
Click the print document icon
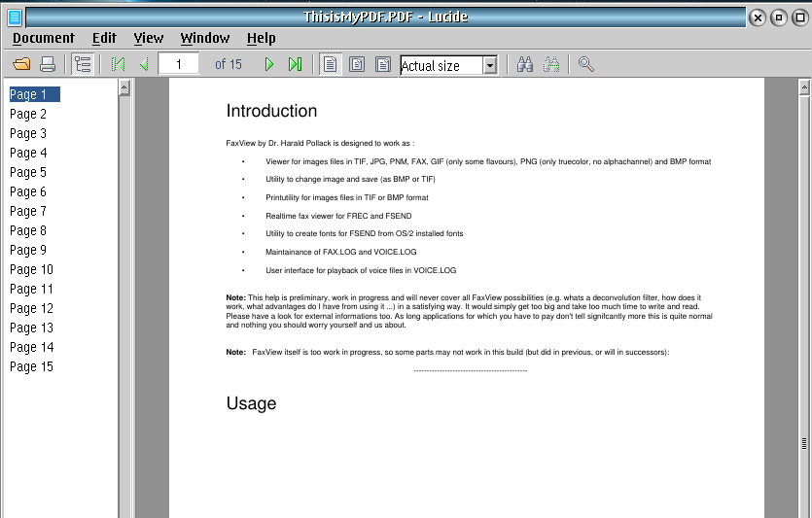pos(47,65)
